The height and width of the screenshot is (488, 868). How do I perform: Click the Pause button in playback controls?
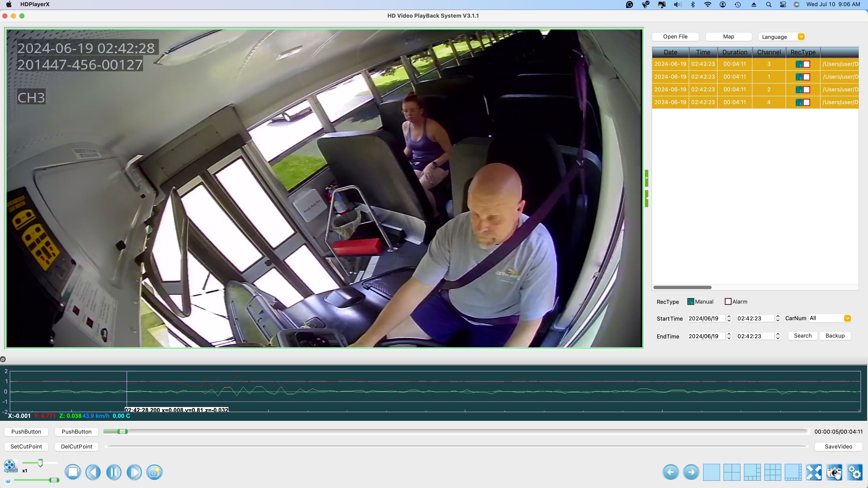point(113,472)
